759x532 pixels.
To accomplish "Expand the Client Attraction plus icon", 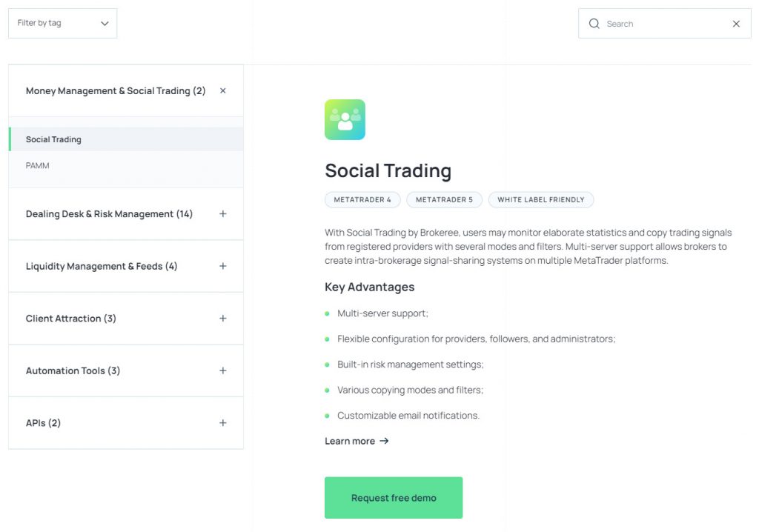I will (x=223, y=319).
